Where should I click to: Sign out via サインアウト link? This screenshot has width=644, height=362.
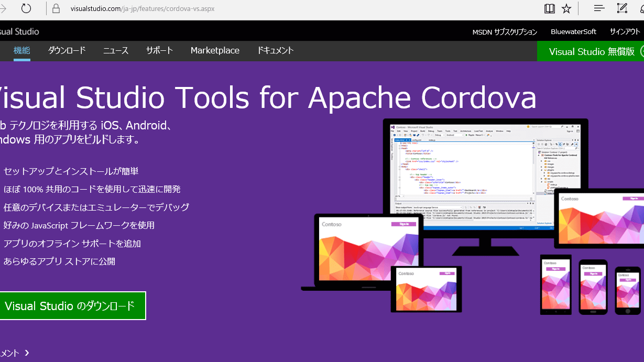[x=625, y=32]
